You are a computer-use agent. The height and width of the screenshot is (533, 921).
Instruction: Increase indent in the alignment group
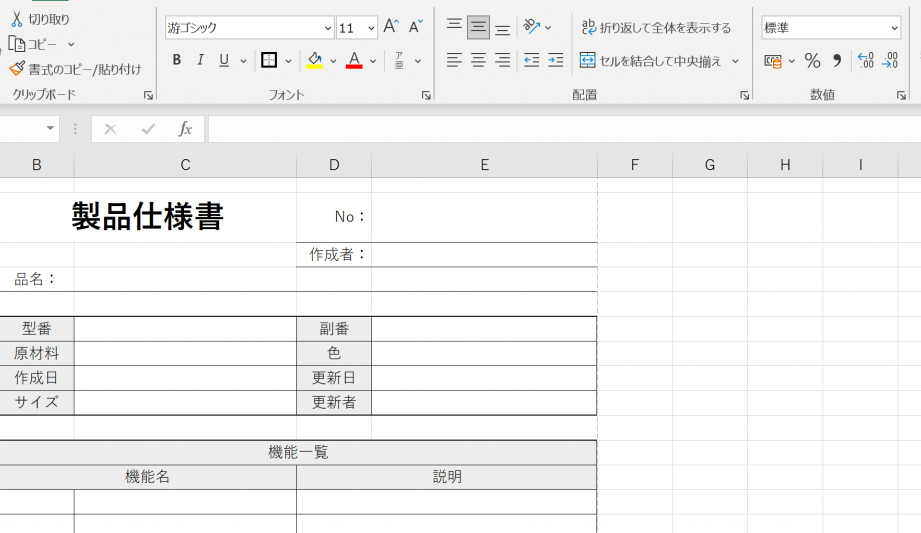555,60
